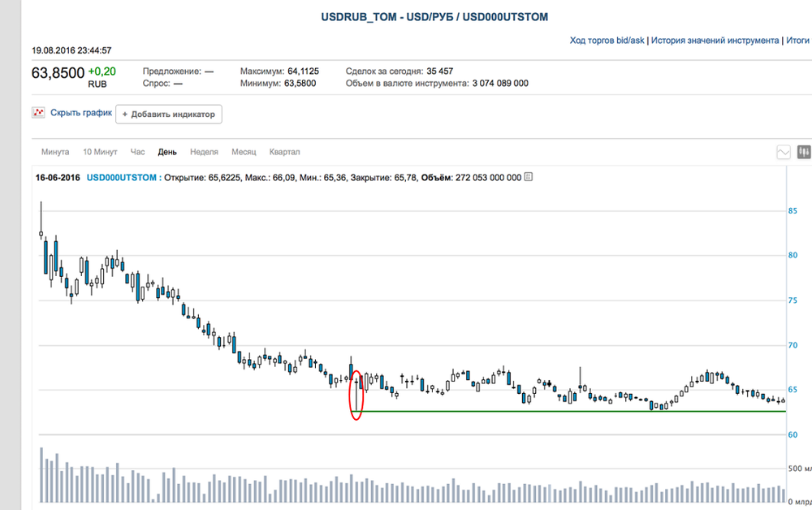Hide the chart via Скрыть график

pos(80,112)
